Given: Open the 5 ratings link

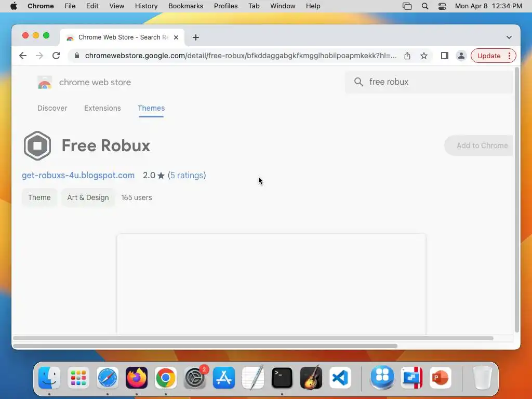Looking at the screenshot, I should (x=187, y=176).
